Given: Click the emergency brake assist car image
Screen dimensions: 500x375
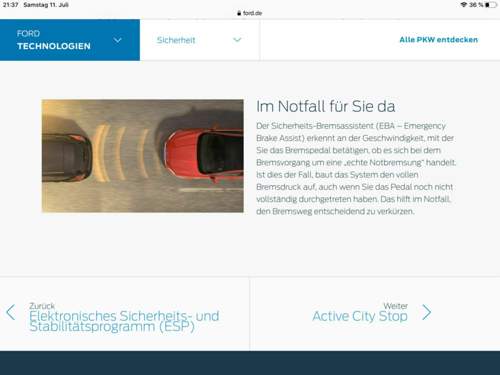Looking at the screenshot, I should tap(143, 156).
